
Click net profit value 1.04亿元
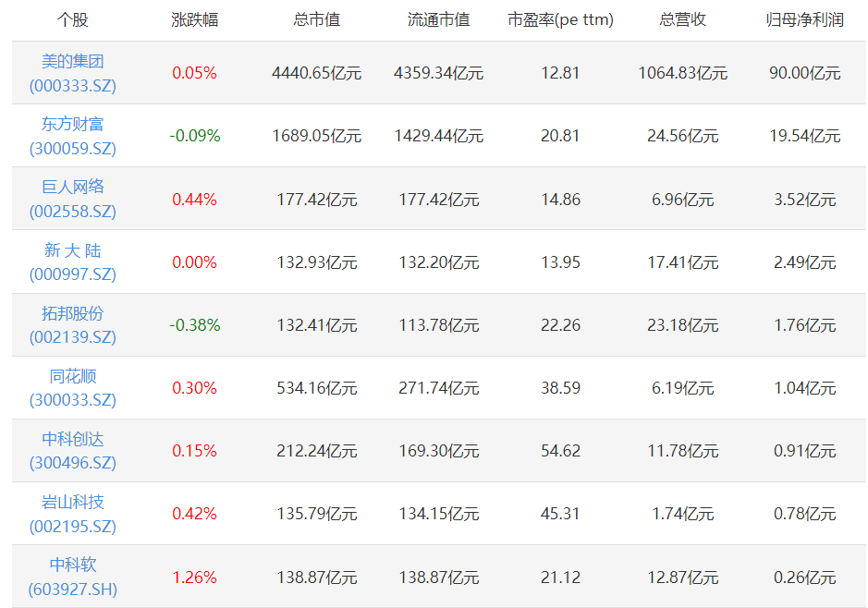click(x=805, y=388)
